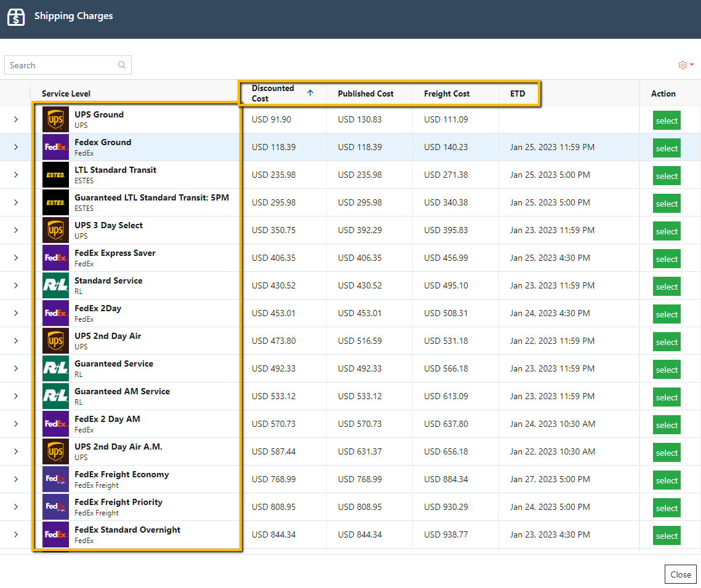Click the Shipping Charges box icon in header
The image size is (701, 588).
[16, 17]
